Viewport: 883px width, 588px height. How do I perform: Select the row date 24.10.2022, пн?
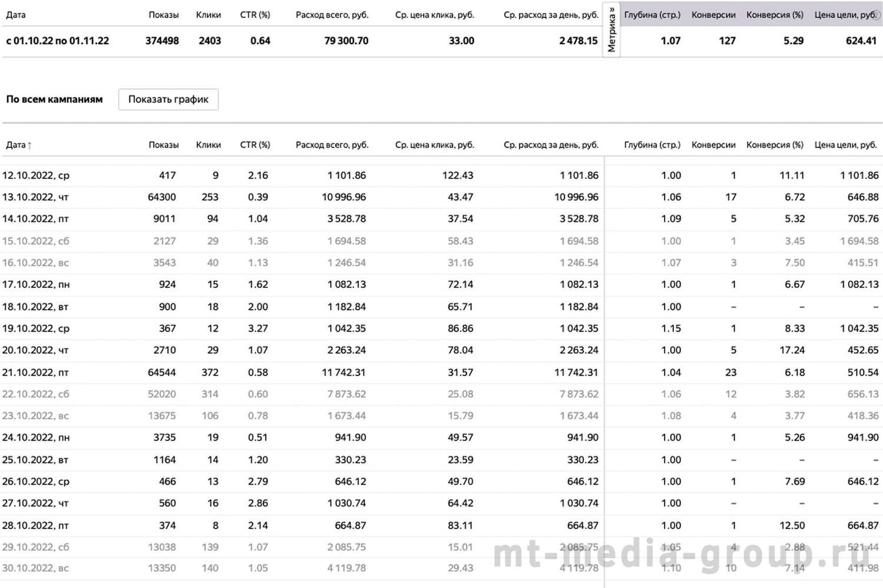[35, 438]
